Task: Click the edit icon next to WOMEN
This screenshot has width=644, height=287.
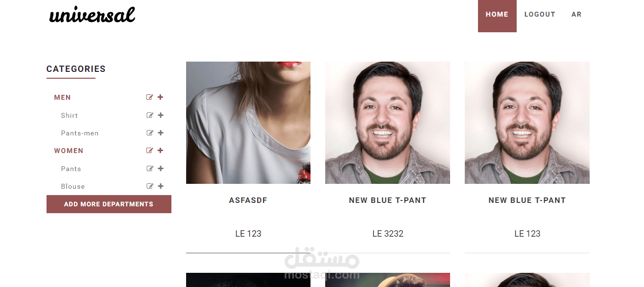Action: coord(150,151)
